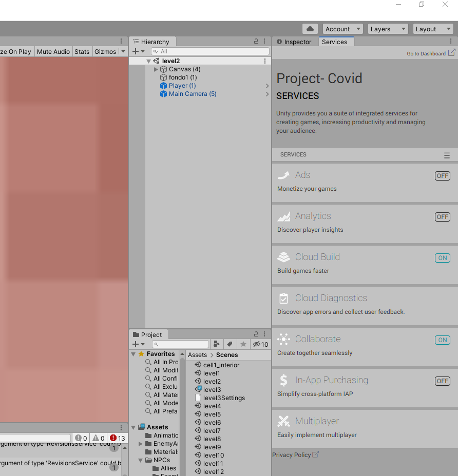Open the Privacy Policy link
This screenshot has height=476, width=458.
coord(295,455)
